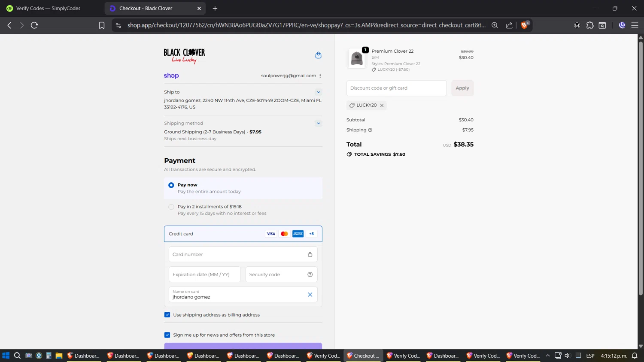Remove the LUCKY20 discount code

(382, 106)
